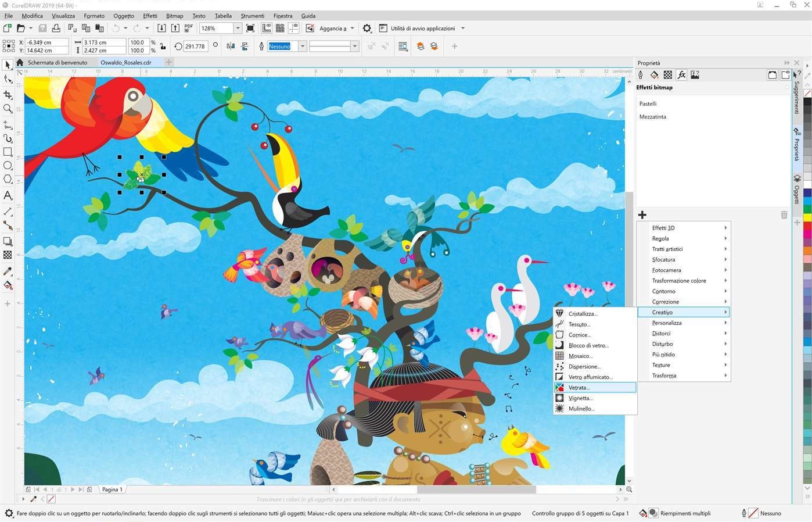This screenshot has height=522, width=812.
Task: Pick the Eyedropper tool
Action: (8, 271)
